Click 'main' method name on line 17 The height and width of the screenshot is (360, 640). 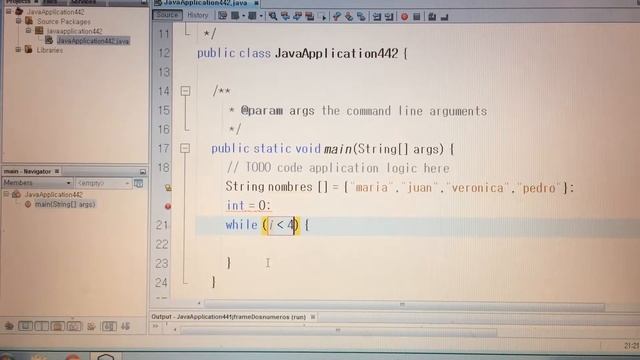point(338,149)
